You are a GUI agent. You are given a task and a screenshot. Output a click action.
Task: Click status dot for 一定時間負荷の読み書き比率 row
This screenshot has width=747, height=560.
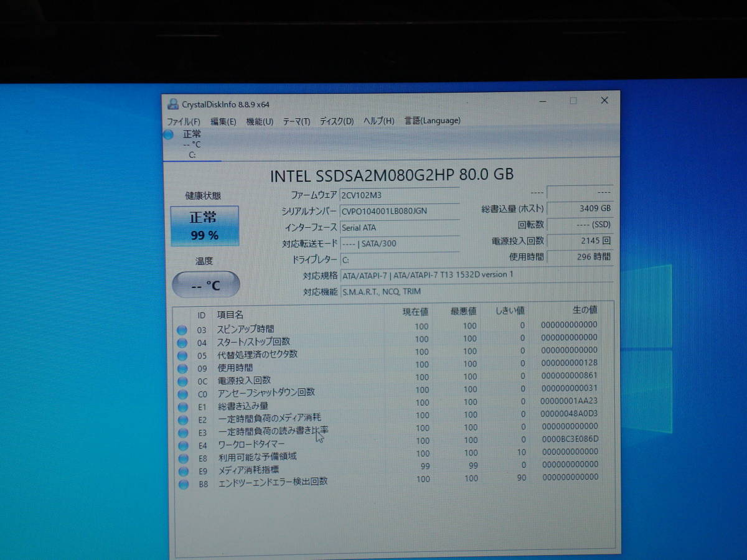click(182, 432)
